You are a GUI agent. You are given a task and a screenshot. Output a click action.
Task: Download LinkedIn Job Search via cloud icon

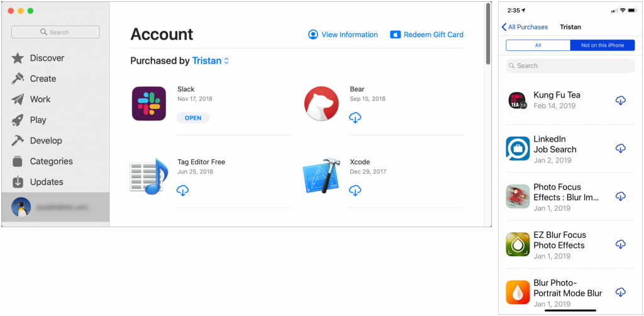click(621, 149)
